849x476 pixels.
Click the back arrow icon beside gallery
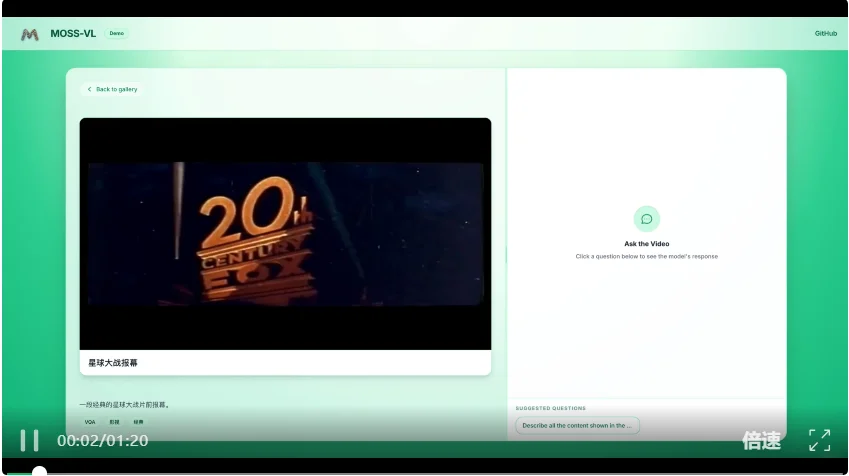[89, 89]
